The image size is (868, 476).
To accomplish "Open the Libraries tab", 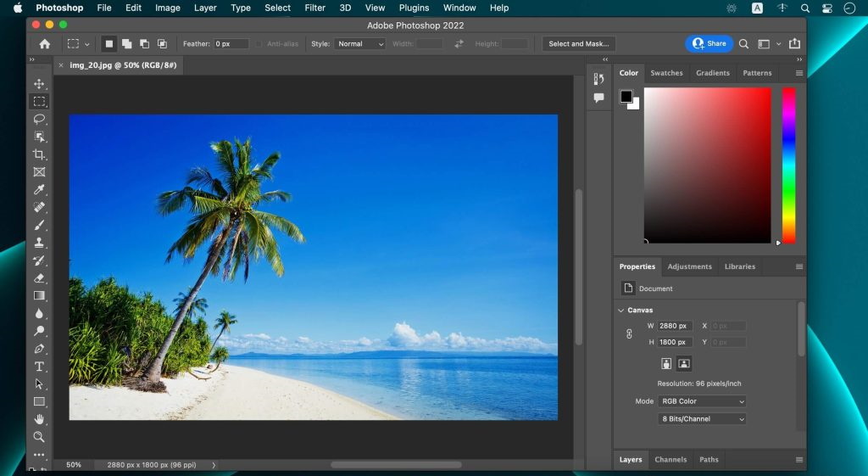I will pos(739,266).
